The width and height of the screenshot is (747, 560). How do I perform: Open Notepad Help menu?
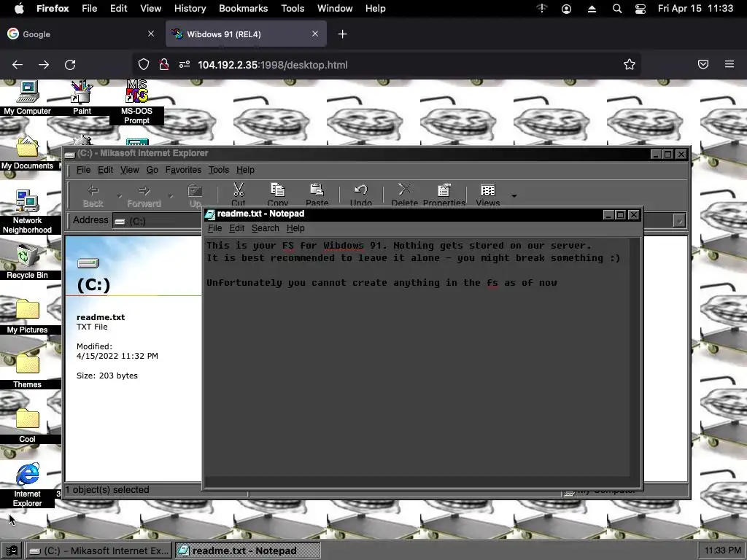click(x=295, y=228)
